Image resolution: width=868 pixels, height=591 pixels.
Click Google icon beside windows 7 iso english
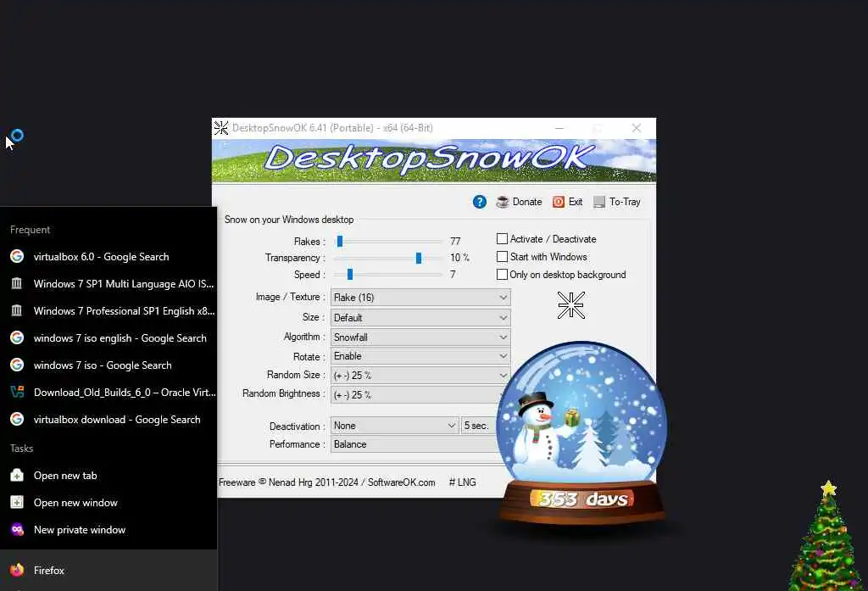point(17,337)
